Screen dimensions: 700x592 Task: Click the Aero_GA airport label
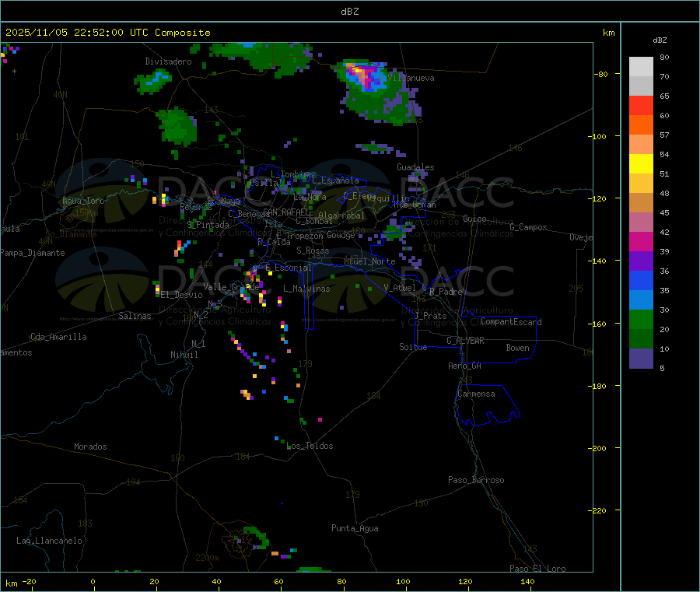(465, 366)
